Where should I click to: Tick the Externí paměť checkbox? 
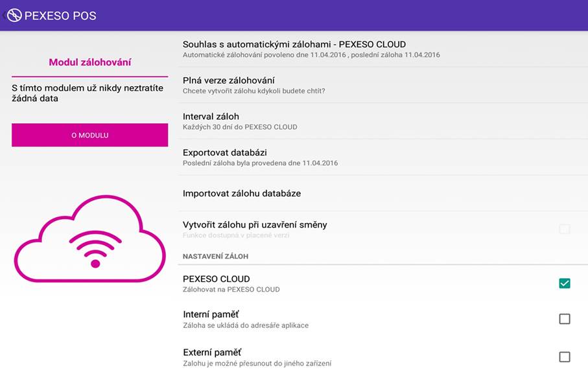pos(565,356)
